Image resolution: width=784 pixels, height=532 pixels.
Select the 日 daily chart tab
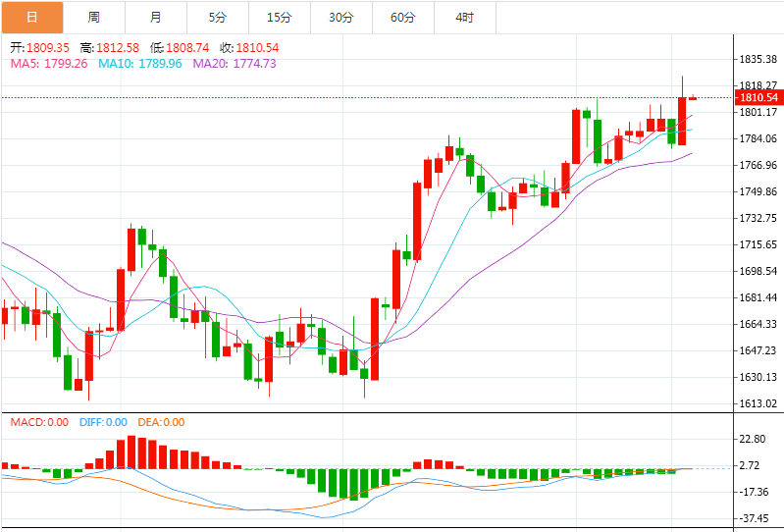[32, 18]
